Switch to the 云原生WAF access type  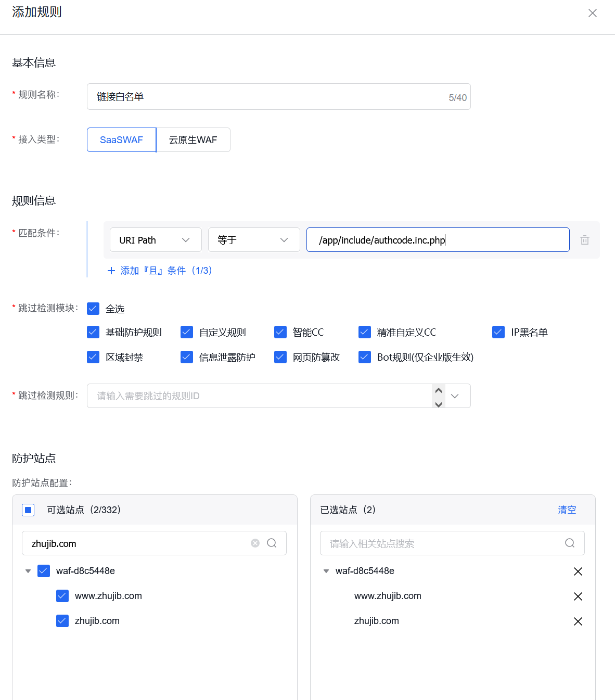193,139
